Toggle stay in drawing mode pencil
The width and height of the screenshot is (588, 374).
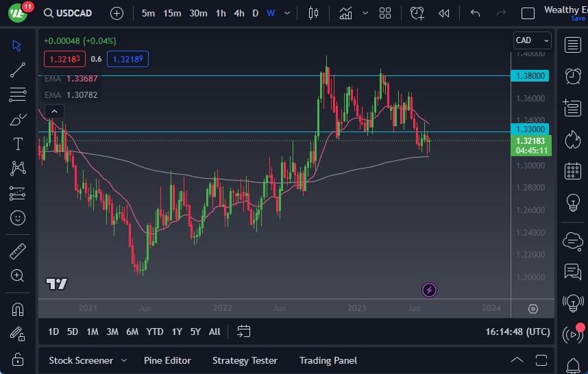click(x=18, y=334)
